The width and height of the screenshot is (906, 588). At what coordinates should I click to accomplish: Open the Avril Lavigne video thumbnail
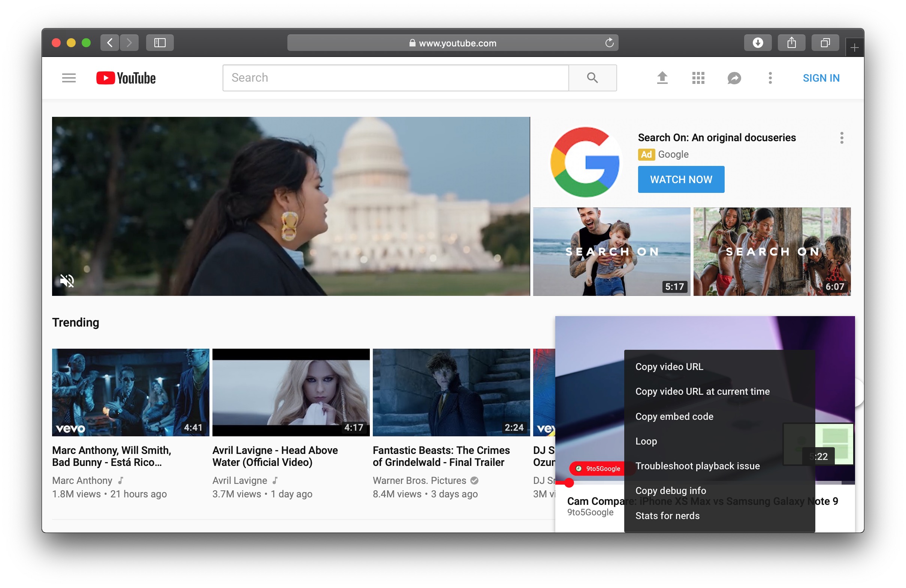click(x=290, y=392)
